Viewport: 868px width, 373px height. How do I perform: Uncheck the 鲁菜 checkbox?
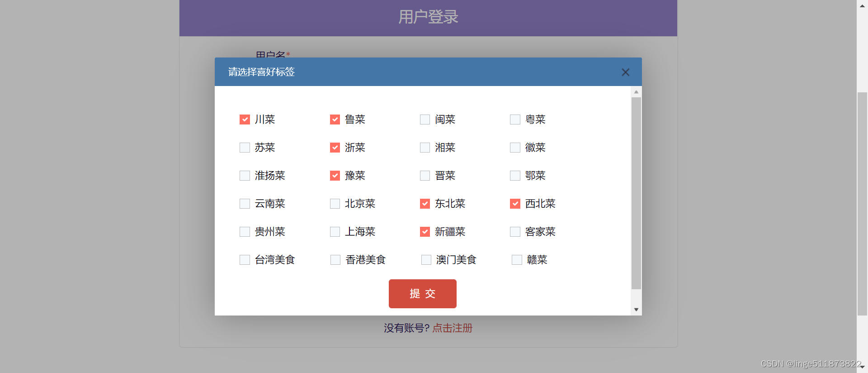[335, 120]
